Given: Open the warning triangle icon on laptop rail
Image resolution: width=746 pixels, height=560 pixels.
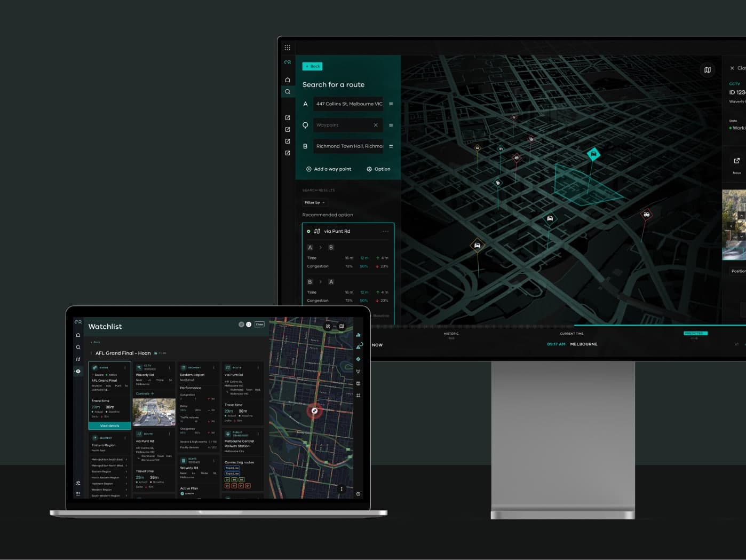Looking at the screenshot, I should [358, 347].
